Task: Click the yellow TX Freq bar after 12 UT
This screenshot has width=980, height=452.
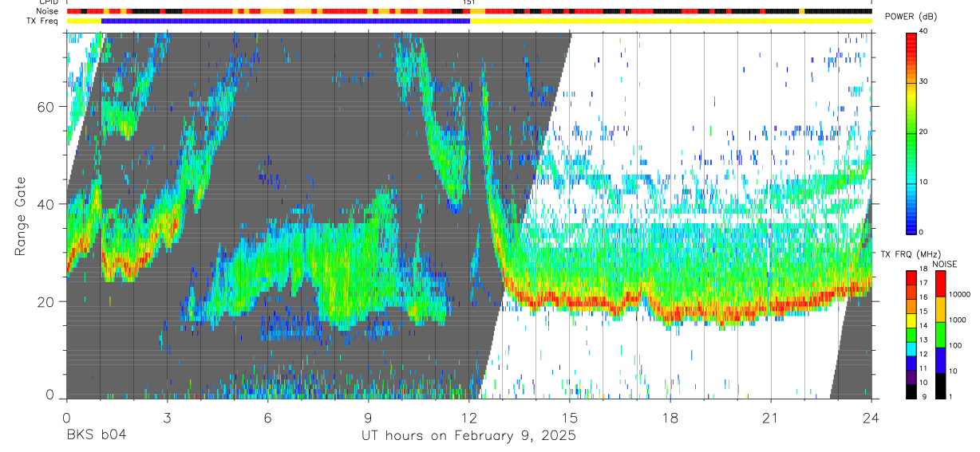Action: tap(670, 21)
